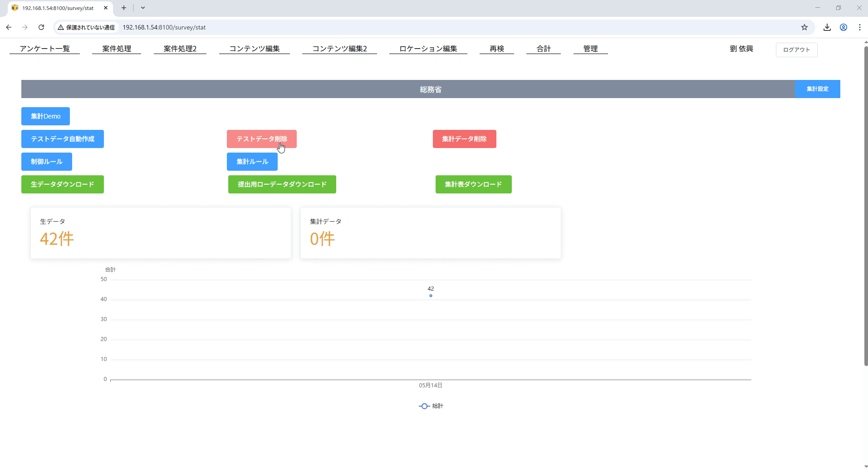This screenshot has height=470, width=868.
Task: Click the 集計Demo button
Action: (x=45, y=116)
